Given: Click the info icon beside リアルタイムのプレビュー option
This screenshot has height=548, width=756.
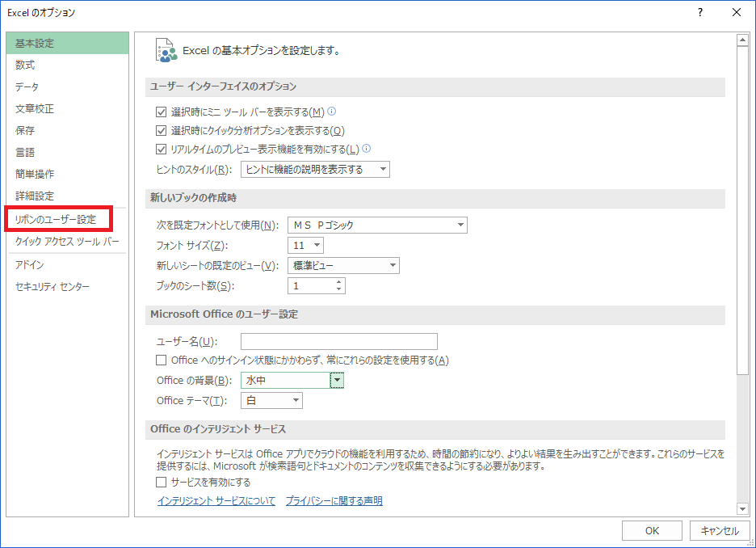Looking at the screenshot, I should point(367,149).
